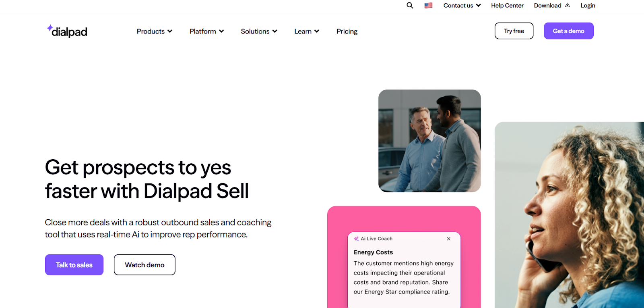Viewport: 644px width, 308px height.
Task: Click the Dialpad logo
Action: tap(67, 31)
